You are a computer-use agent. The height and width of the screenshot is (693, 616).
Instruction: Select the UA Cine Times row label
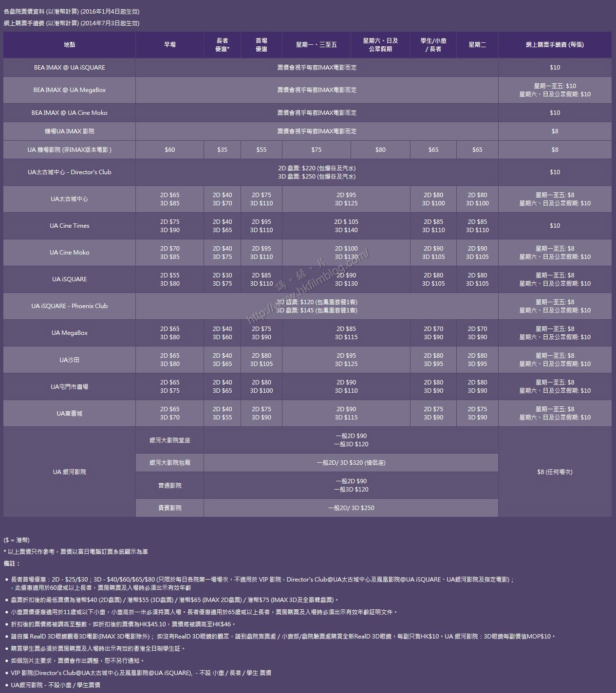click(x=69, y=225)
